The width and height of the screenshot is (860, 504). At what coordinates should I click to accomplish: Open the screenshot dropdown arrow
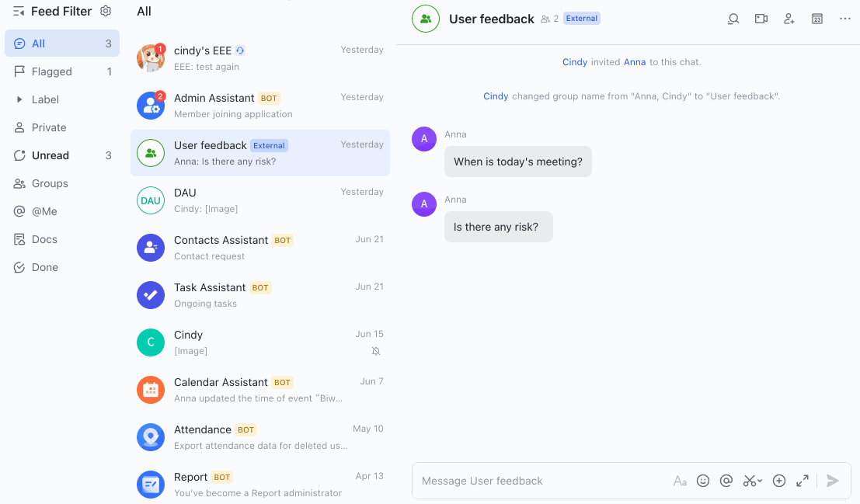click(x=759, y=481)
